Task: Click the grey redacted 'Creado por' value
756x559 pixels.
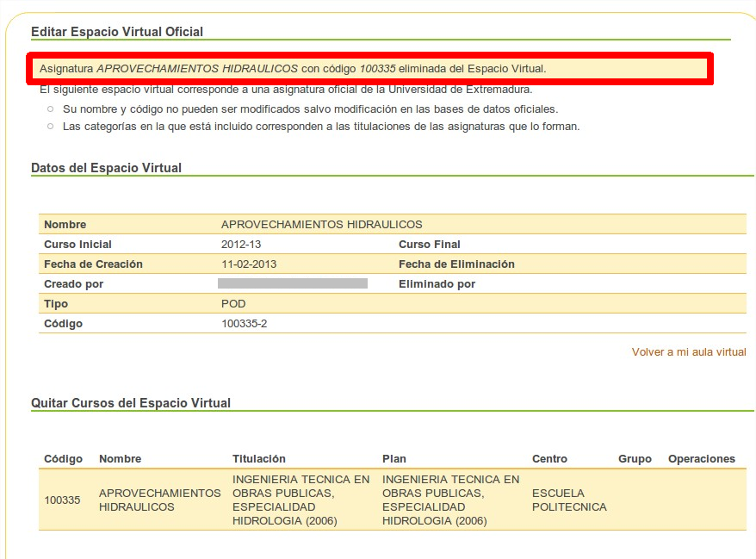Action: pos(293,283)
